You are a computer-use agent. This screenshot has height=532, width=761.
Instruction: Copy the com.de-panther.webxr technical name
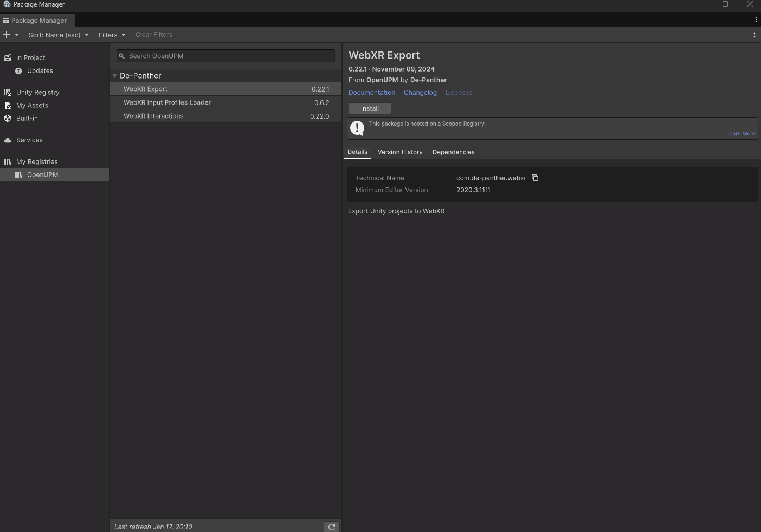(x=535, y=178)
